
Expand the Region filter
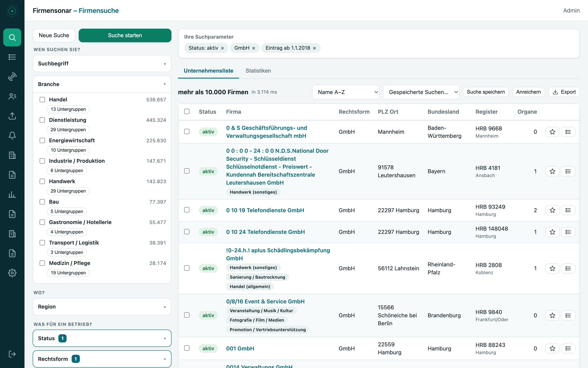click(102, 307)
